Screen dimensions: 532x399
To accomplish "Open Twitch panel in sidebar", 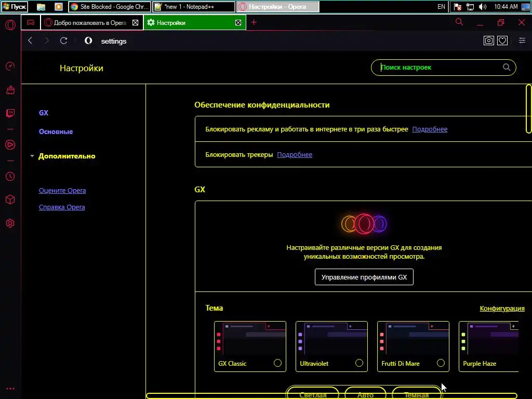I will click(x=10, y=113).
